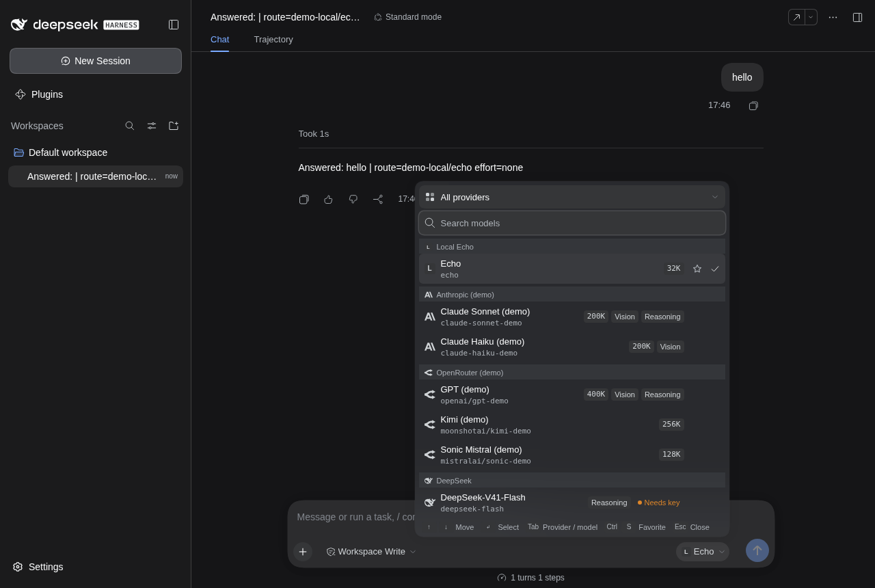Open workspace filter sliders icon
The image size is (875, 588).
tap(152, 126)
